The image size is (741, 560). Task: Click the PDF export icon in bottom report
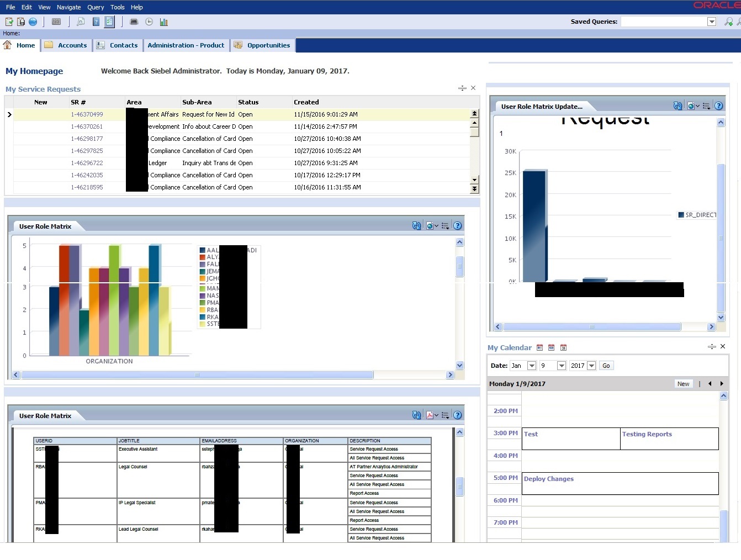[x=430, y=415]
